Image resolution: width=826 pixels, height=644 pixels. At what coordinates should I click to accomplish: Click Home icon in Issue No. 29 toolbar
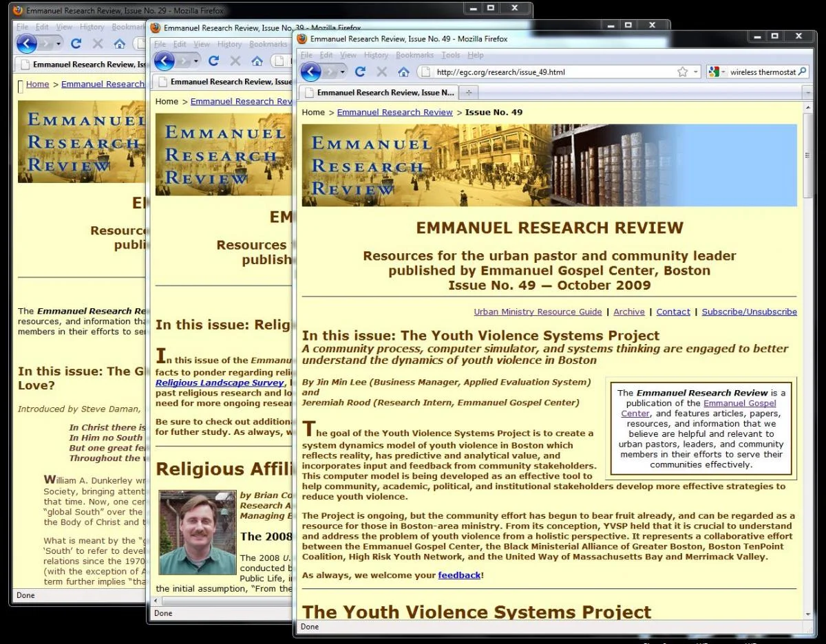(x=119, y=44)
